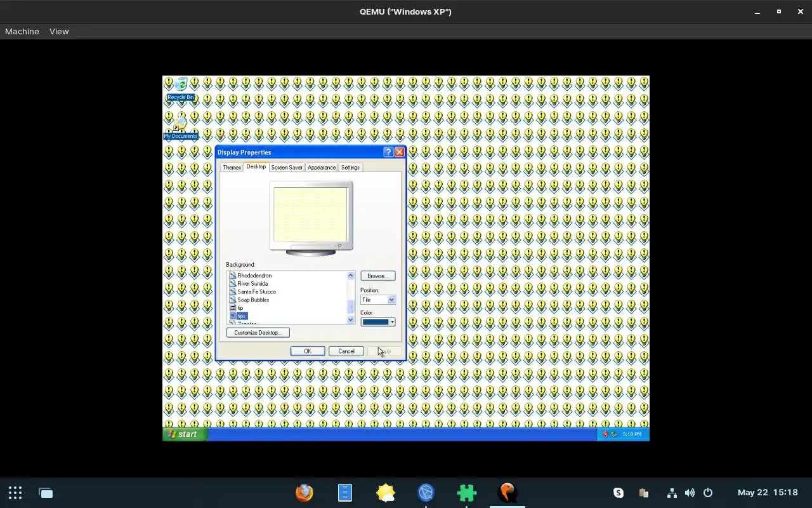812x508 pixels.
Task: Select Soap Bubbles background
Action: (x=253, y=300)
